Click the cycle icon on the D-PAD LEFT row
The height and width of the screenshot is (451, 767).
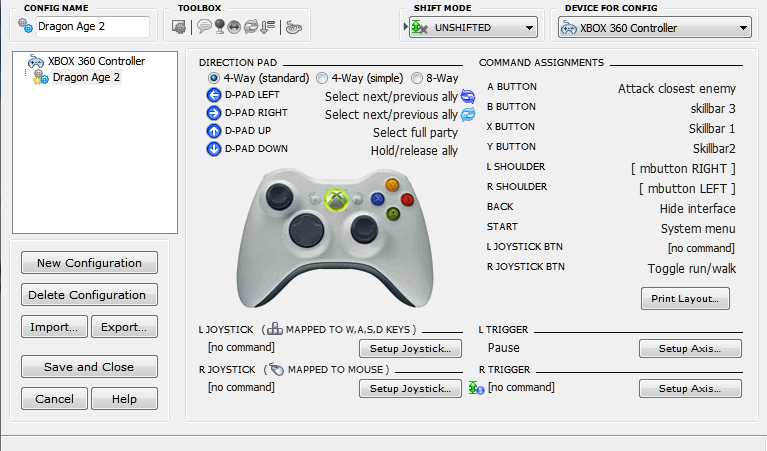468,96
